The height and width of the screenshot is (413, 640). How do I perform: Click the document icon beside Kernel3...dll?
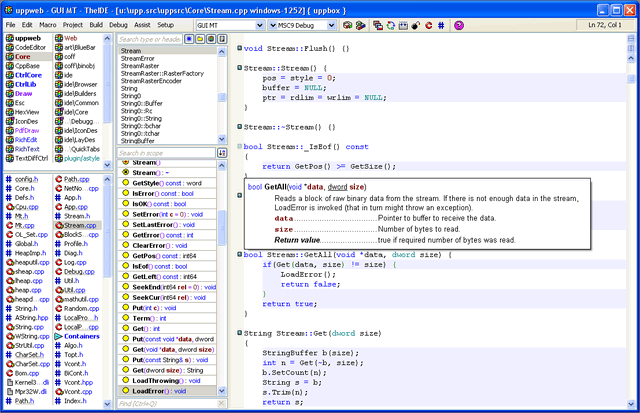10,382
